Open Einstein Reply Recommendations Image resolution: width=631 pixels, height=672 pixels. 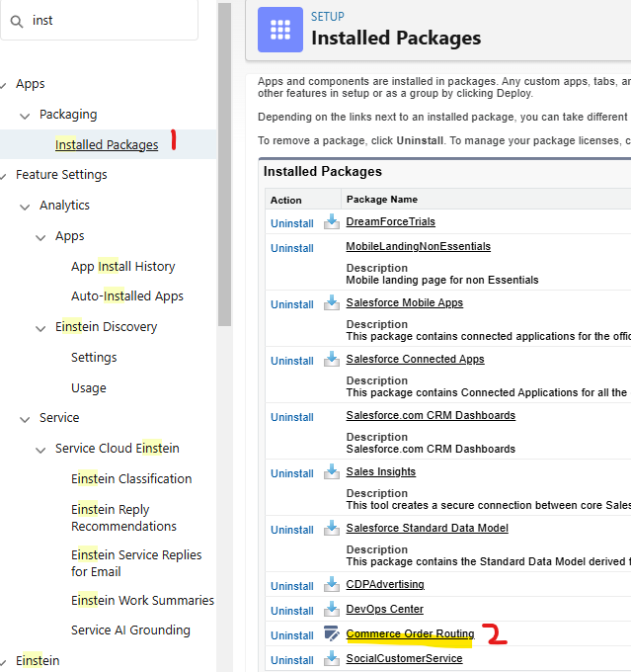pyautogui.click(x=123, y=518)
